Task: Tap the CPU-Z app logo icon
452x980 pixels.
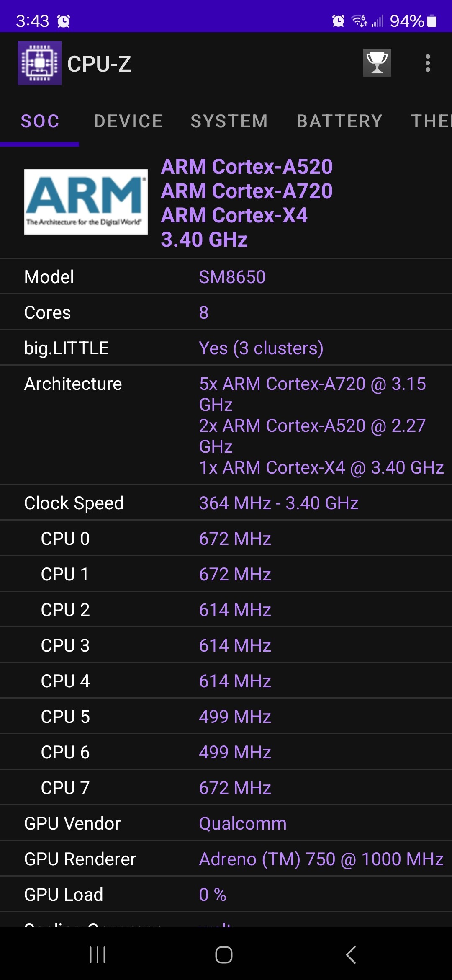Action: (39, 63)
